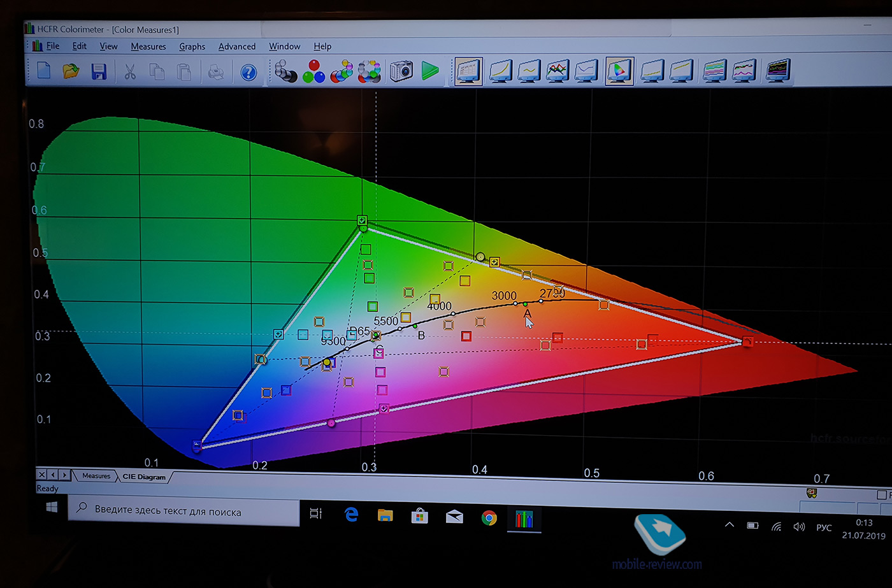Click the Cut scissors icon
This screenshot has height=588, width=892.
click(x=130, y=71)
